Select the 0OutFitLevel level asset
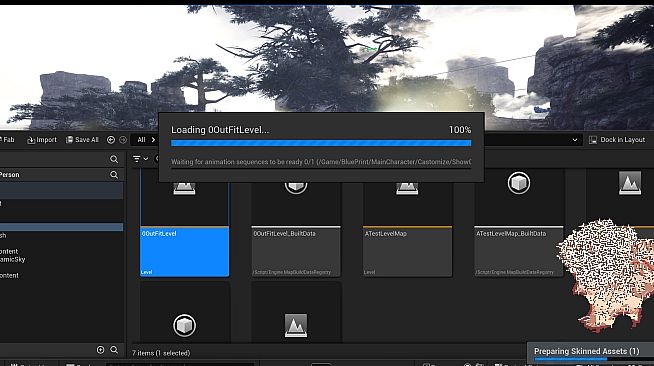The height and width of the screenshot is (366, 654). pos(184,223)
